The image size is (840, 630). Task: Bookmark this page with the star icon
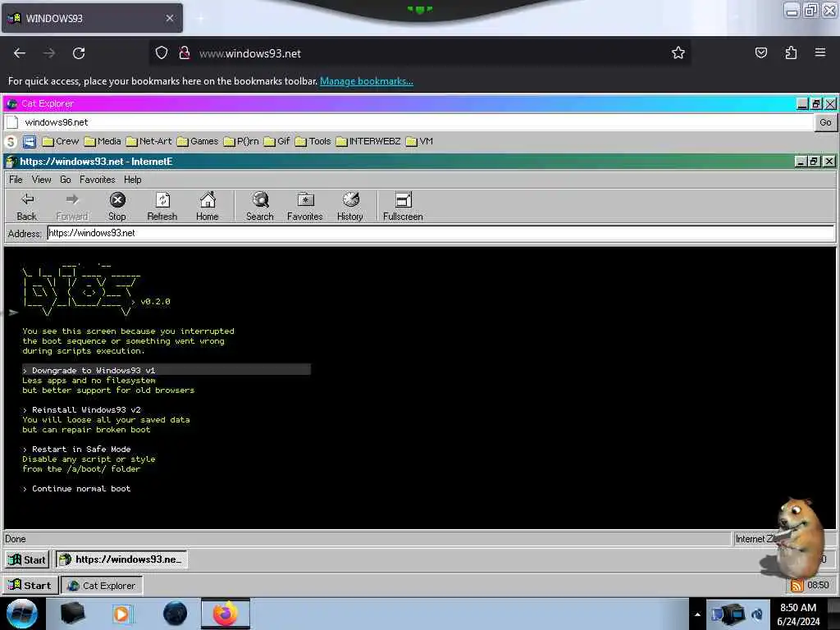pos(678,52)
